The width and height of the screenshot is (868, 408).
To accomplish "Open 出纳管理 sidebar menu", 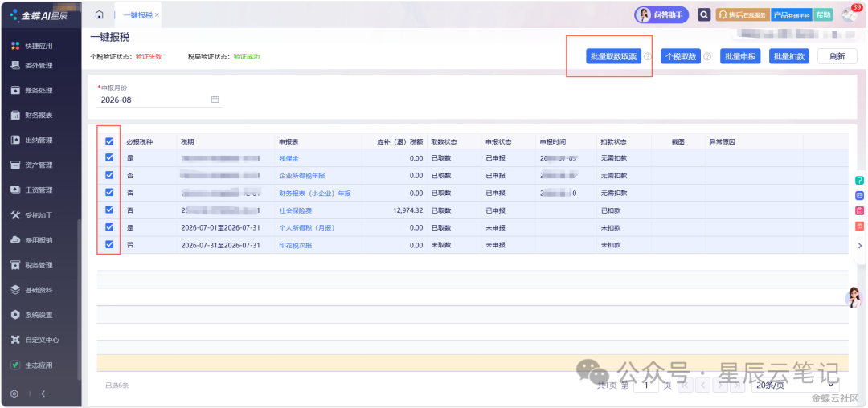I will pos(39,140).
